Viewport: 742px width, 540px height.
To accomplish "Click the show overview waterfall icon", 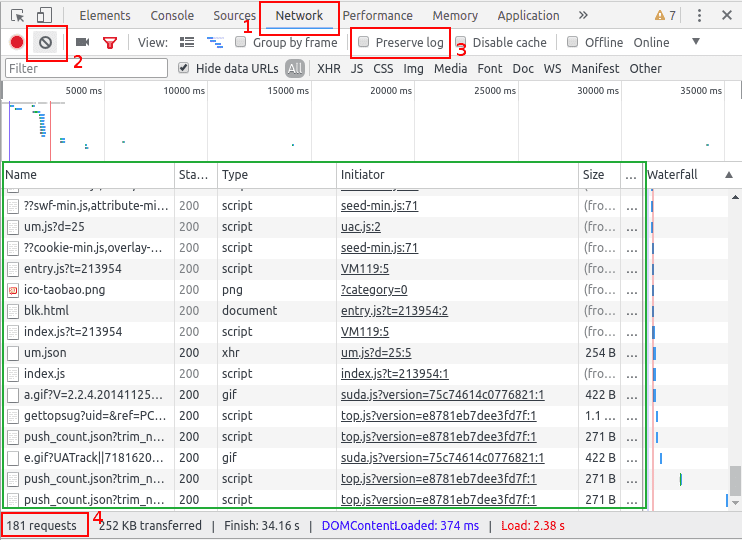I will tap(215, 42).
